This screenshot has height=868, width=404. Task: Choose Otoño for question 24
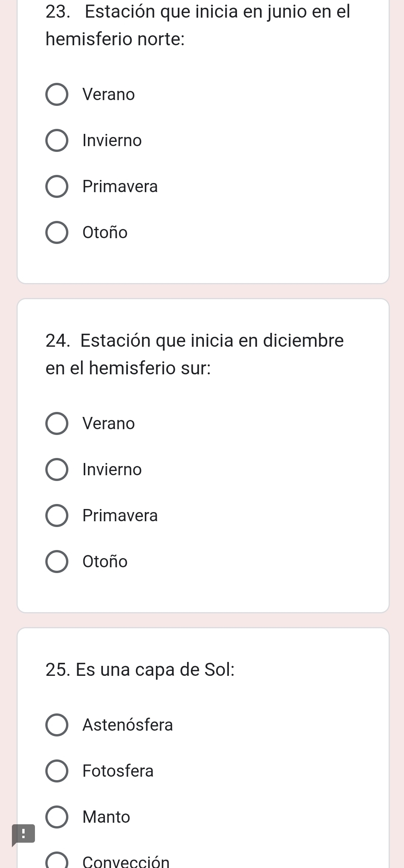click(x=57, y=562)
